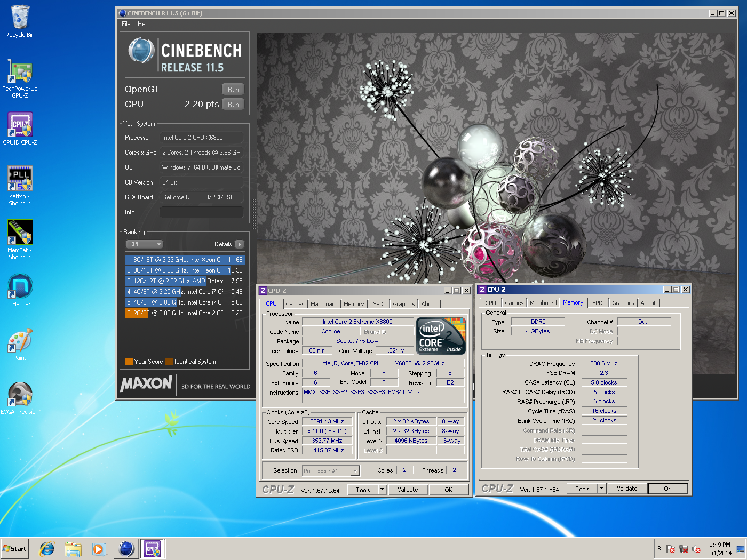Screen dimensions: 747x560
Task: Switch to SPD tab in right CPU-Z
Action: click(598, 303)
